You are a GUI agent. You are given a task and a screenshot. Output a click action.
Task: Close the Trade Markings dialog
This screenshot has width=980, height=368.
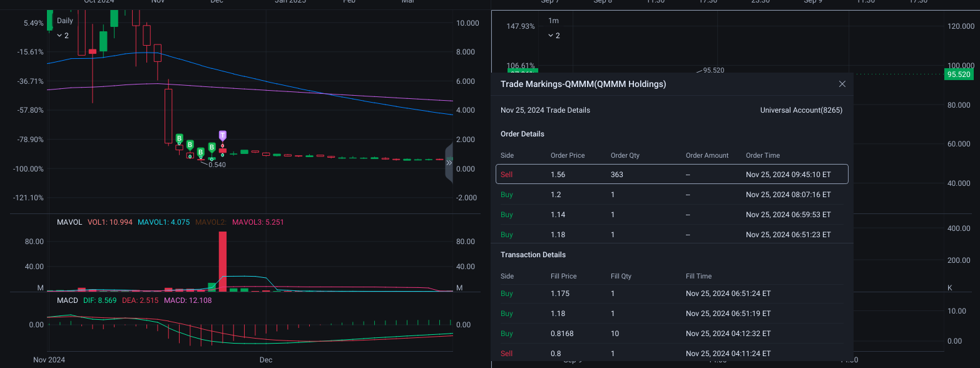coord(842,84)
